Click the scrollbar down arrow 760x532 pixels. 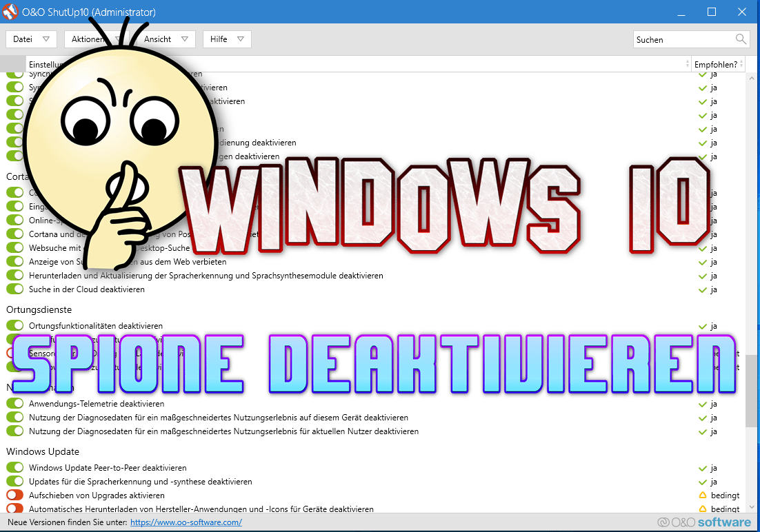pyautogui.click(x=751, y=507)
